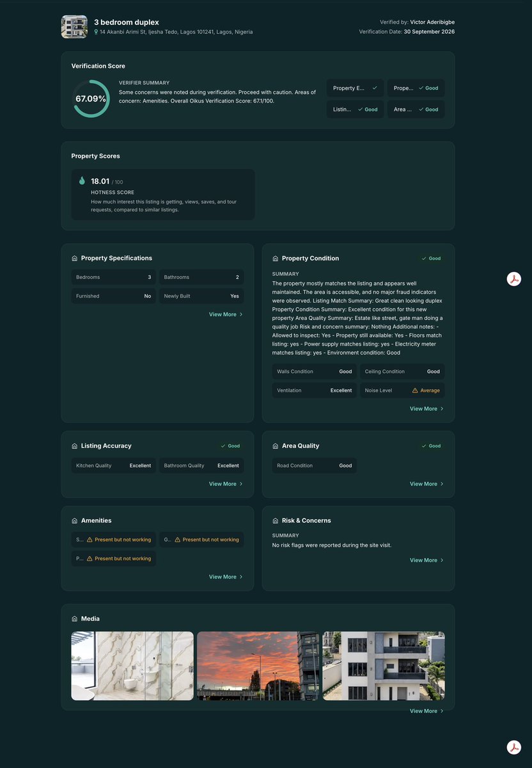Screen dimensions: 532x768
Task: Open the marble bathroom media photo
Action: click(x=132, y=666)
